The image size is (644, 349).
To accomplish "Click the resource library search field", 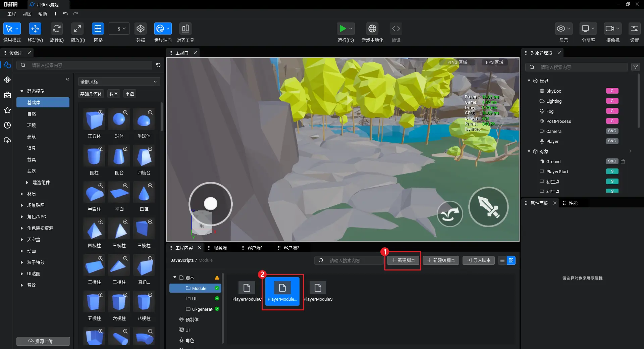I will click(85, 65).
